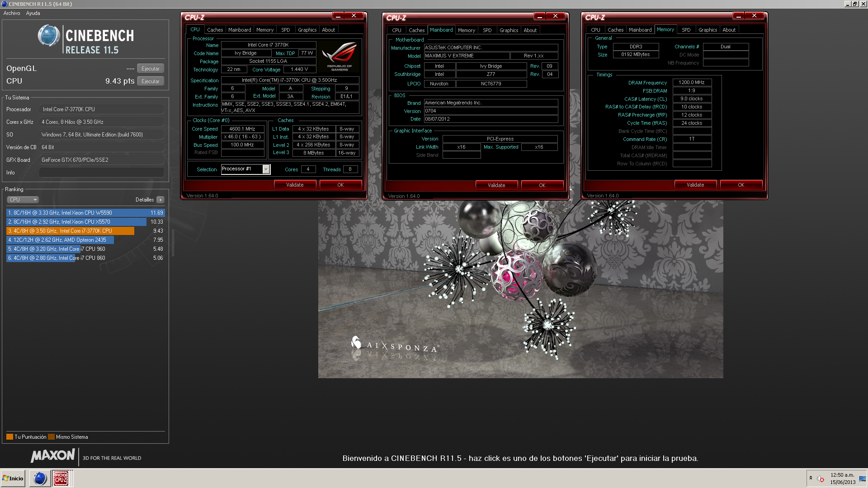Viewport: 868px width, 488px height.
Task: Open Archivo menu
Action: (x=12, y=13)
